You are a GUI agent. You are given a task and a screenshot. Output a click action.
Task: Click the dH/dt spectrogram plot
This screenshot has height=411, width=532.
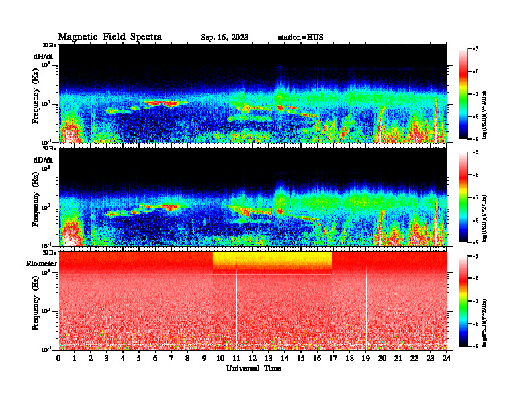253,93
